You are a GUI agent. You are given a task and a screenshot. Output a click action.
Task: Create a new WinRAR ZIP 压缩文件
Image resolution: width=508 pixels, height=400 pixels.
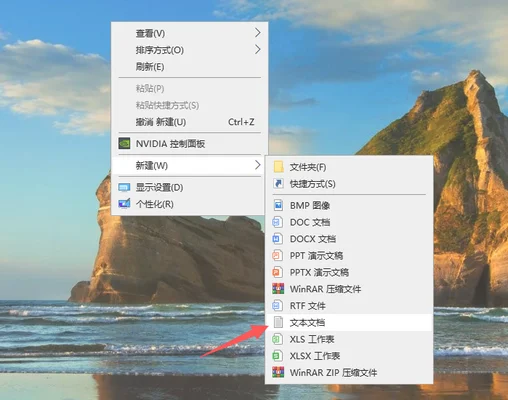coord(349,372)
